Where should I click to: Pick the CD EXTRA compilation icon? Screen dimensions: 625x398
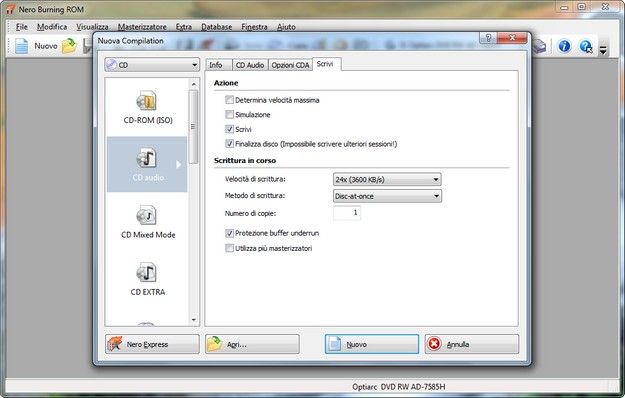click(146, 273)
